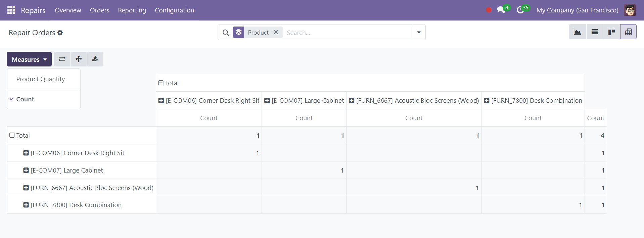
Task: Open the activities clock icon
Action: click(520, 10)
